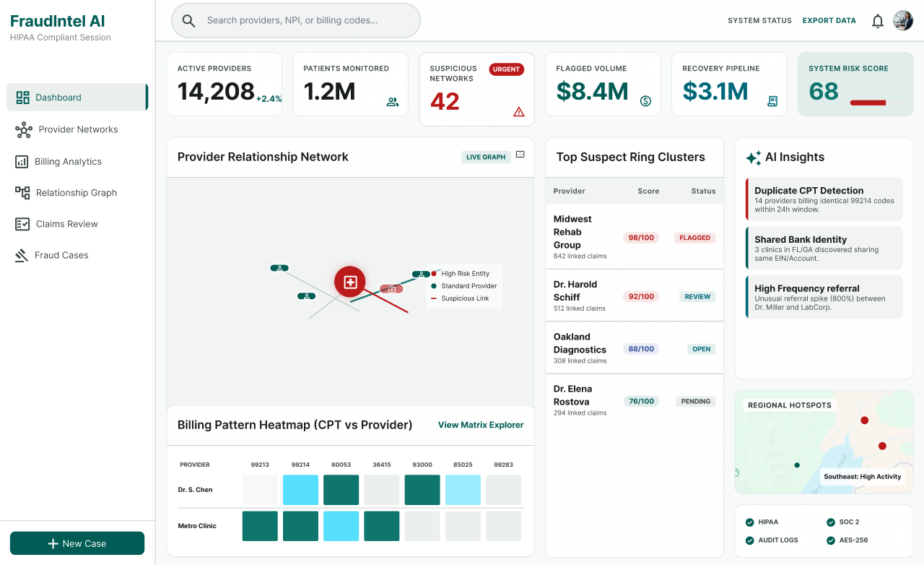Click the "Dr. Elena Rostova" provider name
The image size is (924, 565).
[572, 395]
